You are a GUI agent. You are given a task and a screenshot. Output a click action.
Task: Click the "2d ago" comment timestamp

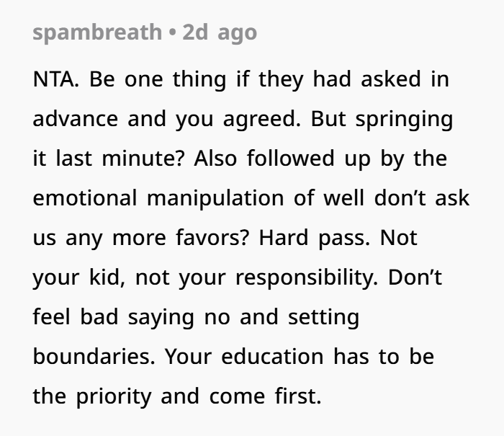(220, 33)
